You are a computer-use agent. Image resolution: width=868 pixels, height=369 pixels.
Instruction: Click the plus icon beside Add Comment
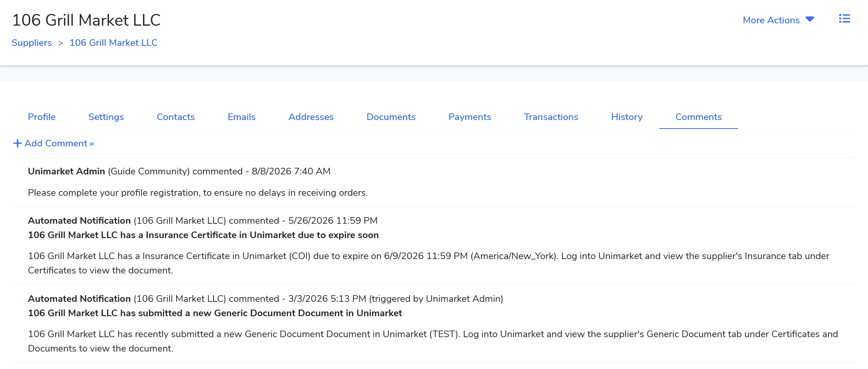(x=17, y=143)
